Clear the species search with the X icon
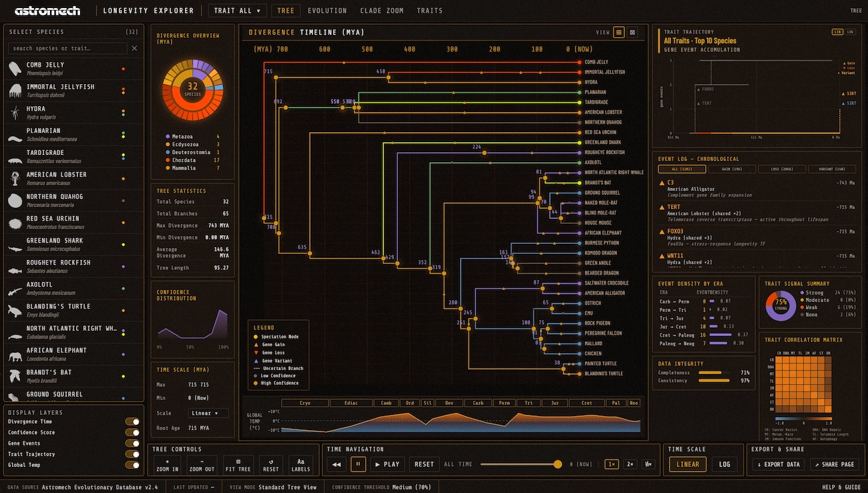This screenshot has width=868, height=493. click(134, 48)
